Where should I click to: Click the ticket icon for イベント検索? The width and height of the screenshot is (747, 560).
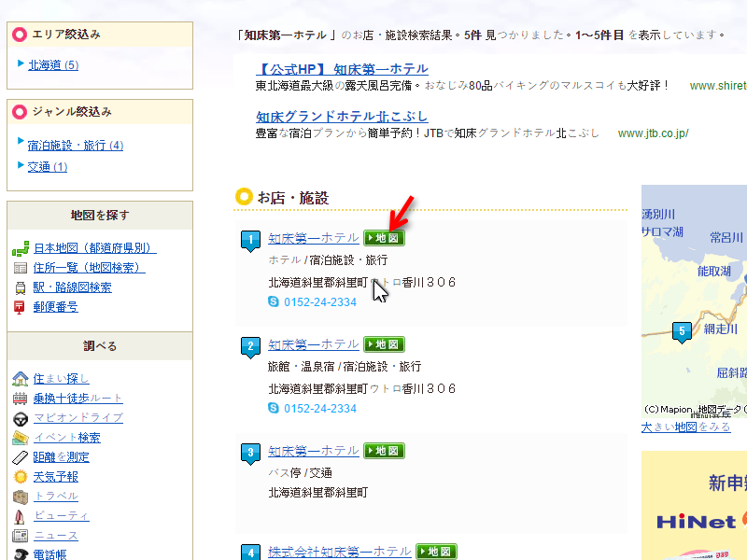20,438
